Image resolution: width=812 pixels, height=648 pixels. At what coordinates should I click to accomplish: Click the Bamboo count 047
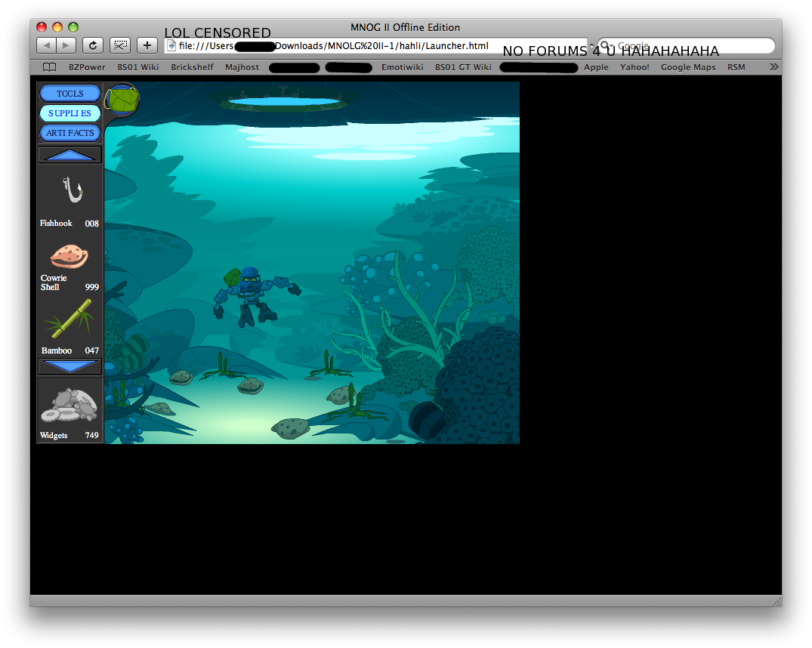pyautogui.click(x=91, y=350)
